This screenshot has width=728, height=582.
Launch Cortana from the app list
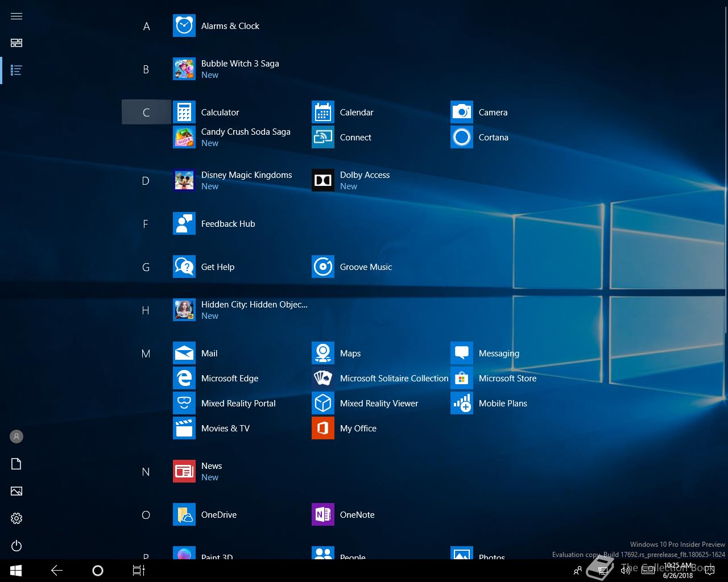(462, 138)
